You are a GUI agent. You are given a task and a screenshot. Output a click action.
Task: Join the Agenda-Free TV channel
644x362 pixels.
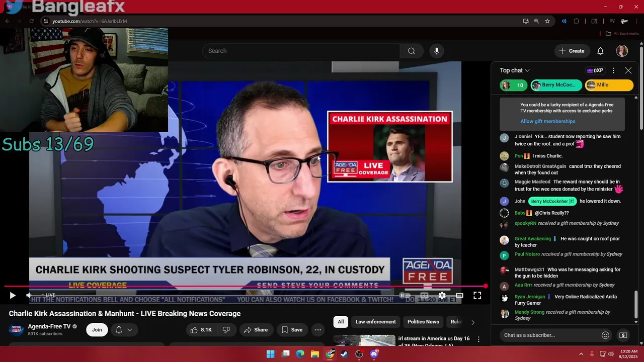click(x=97, y=330)
